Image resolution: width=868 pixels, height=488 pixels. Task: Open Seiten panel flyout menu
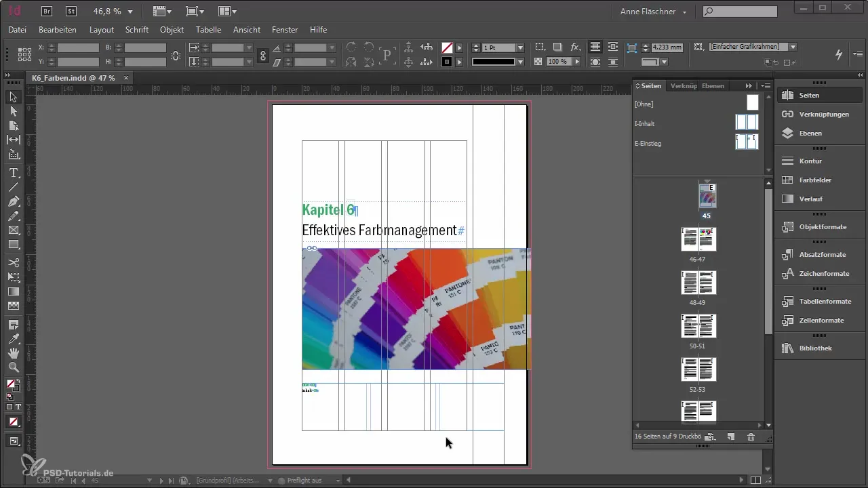(766, 85)
